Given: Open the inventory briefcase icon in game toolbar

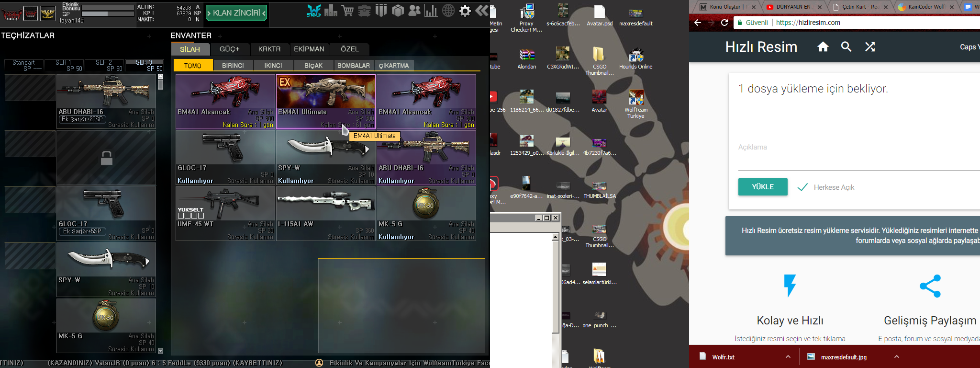Looking at the screenshot, I should point(365,11).
